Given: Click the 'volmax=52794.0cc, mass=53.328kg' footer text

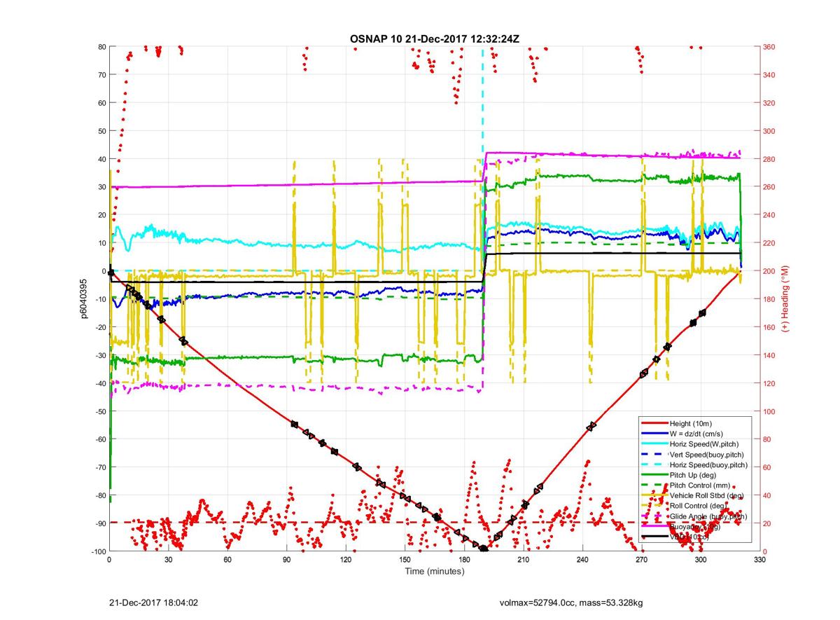Looking at the screenshot, I should coord(571,602).
